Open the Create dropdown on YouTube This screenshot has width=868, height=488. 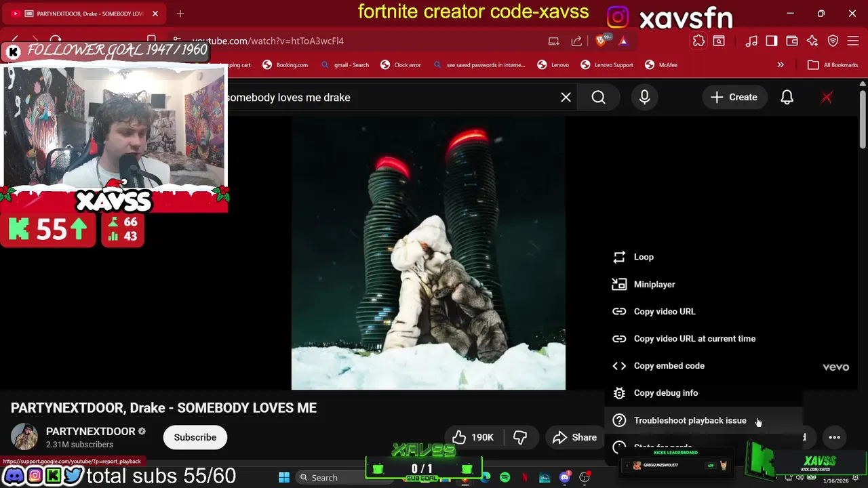pos(734,98)
